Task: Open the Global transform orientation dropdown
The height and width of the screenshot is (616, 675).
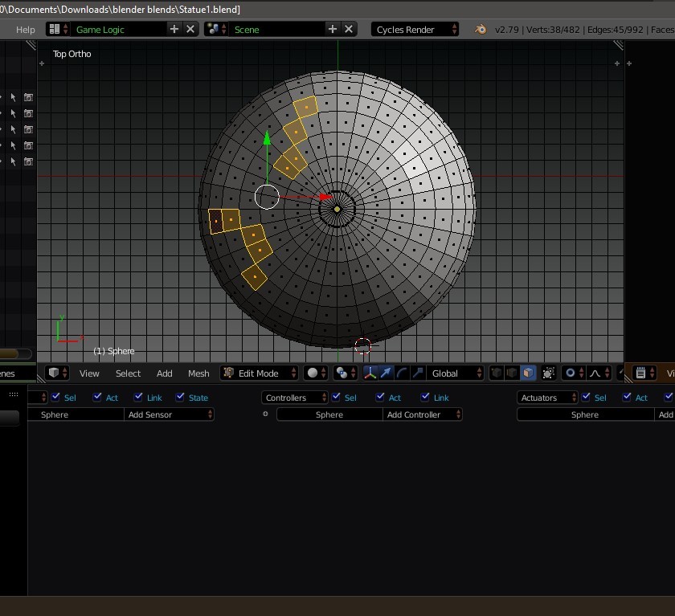Action: pyautogui.click(x=454, y=373)
